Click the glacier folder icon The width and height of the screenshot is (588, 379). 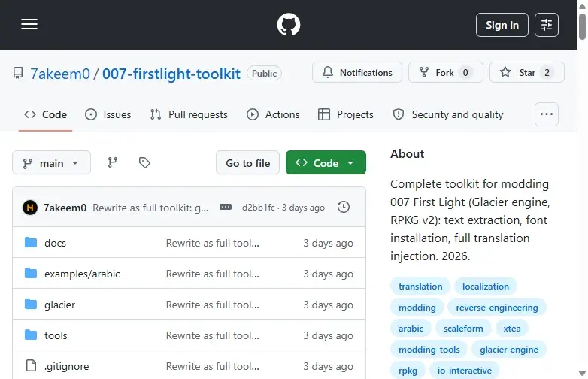[31, 304]
